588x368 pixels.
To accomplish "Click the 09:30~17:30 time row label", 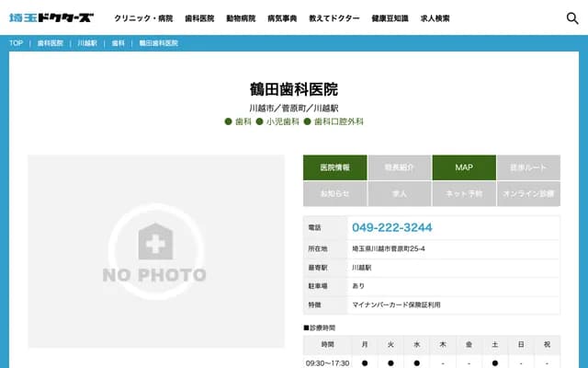I will [327, 363].
